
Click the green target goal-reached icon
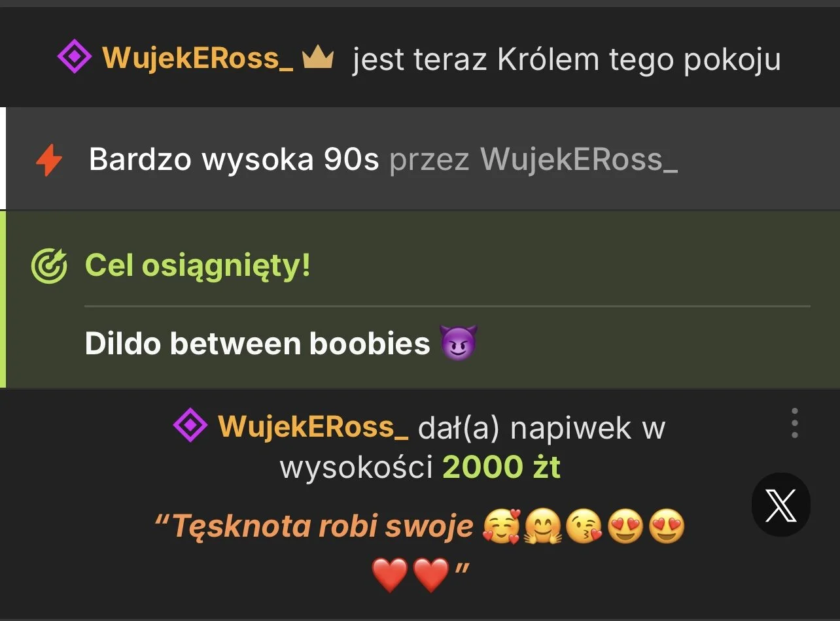[x=49, y=267]
